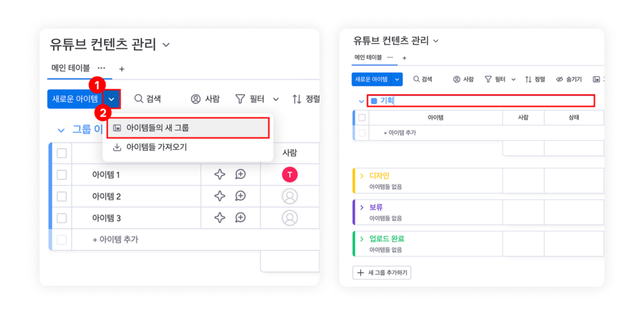This screenshot has height=313, width=644.
Task: Click the blue color swatch beside 기획
Action: click(374, 101)
